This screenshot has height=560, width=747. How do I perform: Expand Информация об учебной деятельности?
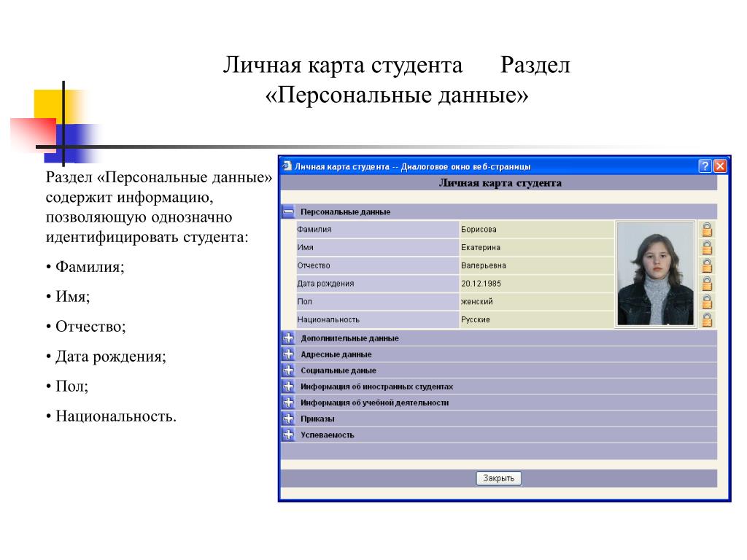point(288,402)
